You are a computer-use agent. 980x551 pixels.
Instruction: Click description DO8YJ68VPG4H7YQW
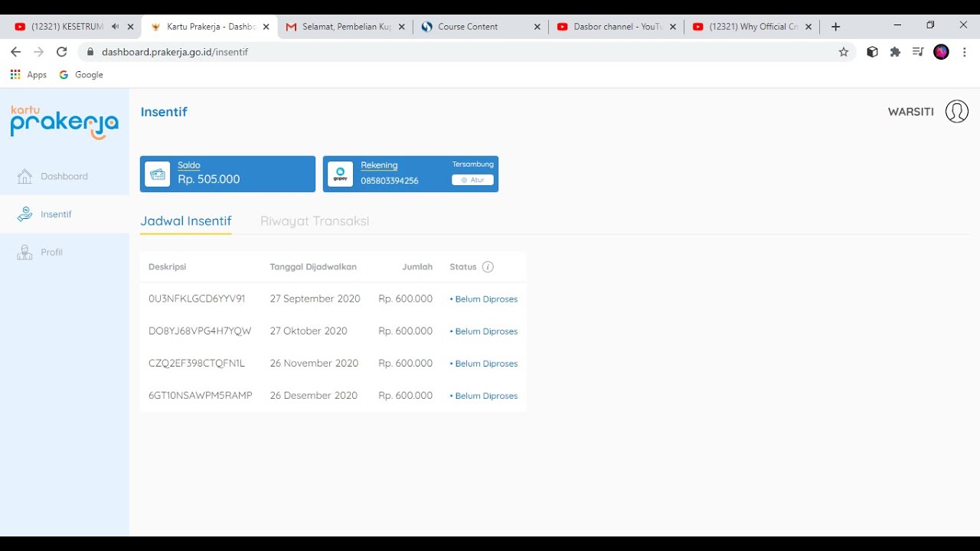[200, 331]
